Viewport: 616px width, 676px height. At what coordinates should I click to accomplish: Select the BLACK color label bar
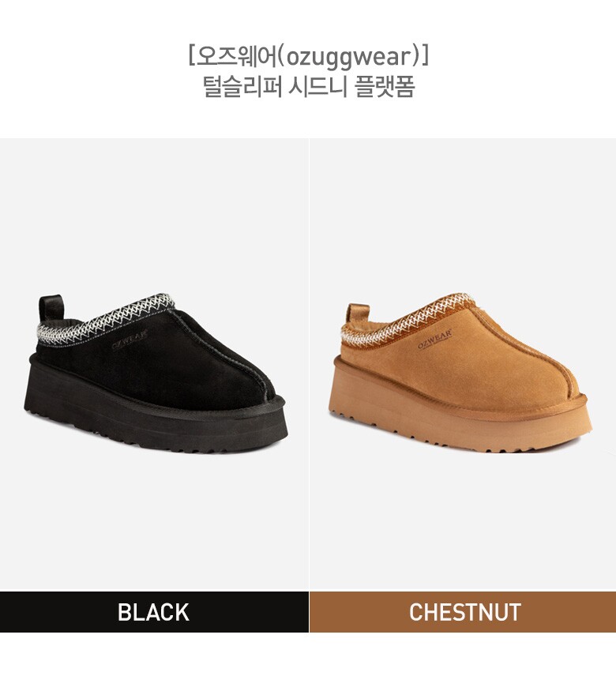tap(154, 612)
